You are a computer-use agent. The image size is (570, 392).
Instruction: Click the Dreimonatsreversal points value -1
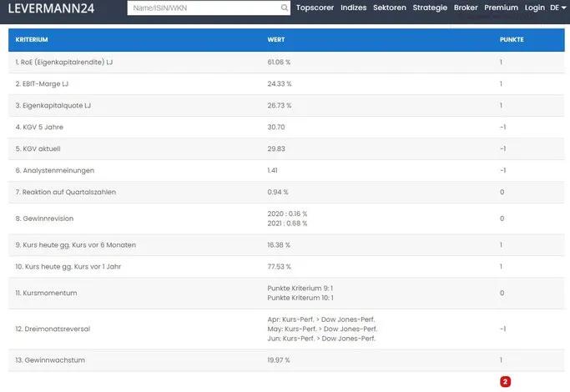[x=502, y=329]
